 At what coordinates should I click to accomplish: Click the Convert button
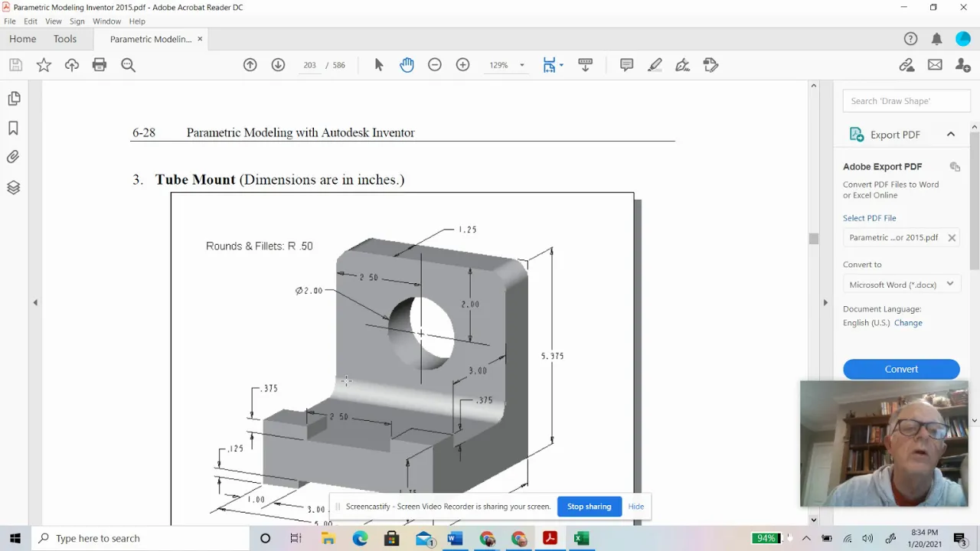click(x=901, y=369)
